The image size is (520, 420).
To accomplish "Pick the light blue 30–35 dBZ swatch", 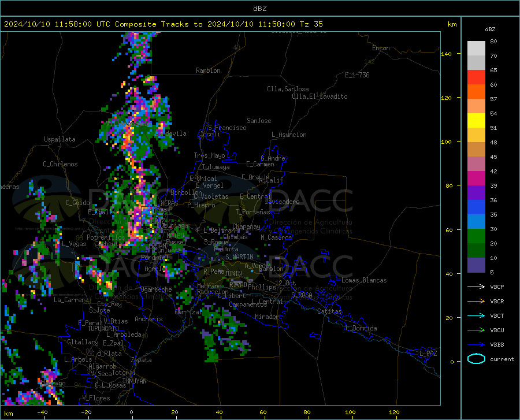I will click(x=476, y=222).
